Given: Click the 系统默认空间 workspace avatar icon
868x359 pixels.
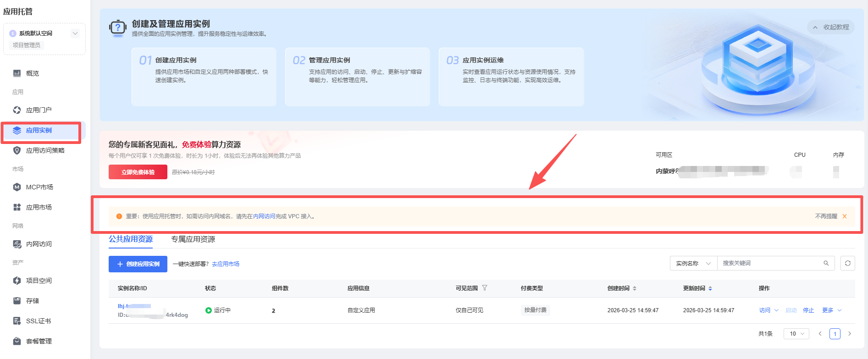Looking at the screenshot, I should point(13,33).
